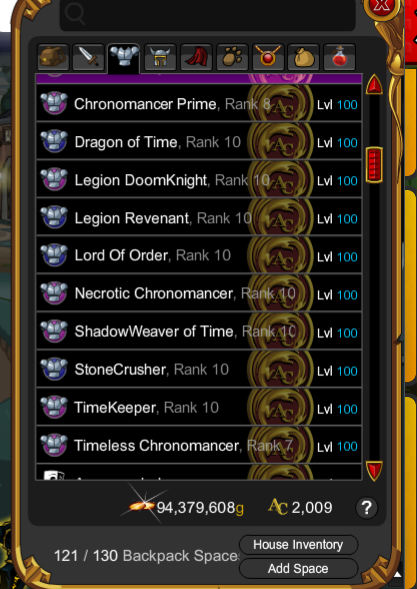Image resolution: width=417 pixels, height=589 pixels.
Task: Click the red scroll down arrow
Action: 374,471
